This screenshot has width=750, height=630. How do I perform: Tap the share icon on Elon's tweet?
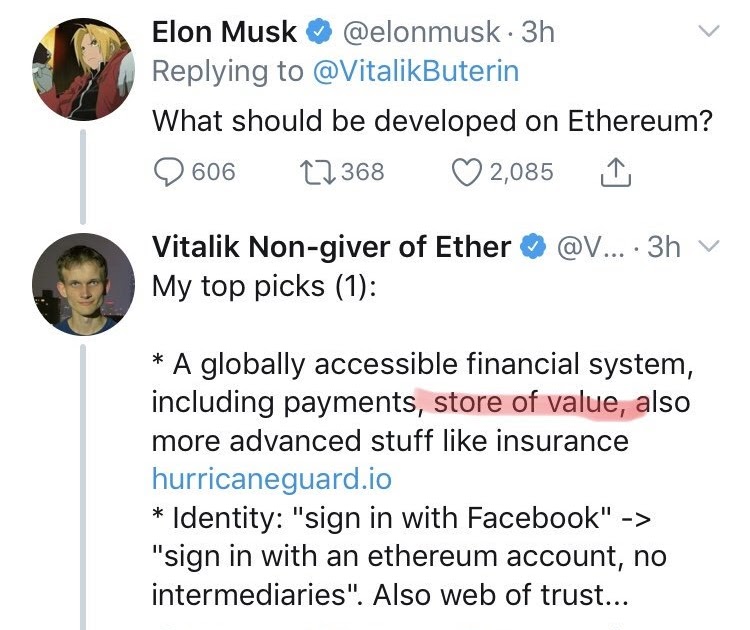pyautogui.click(x=616, y=172)
